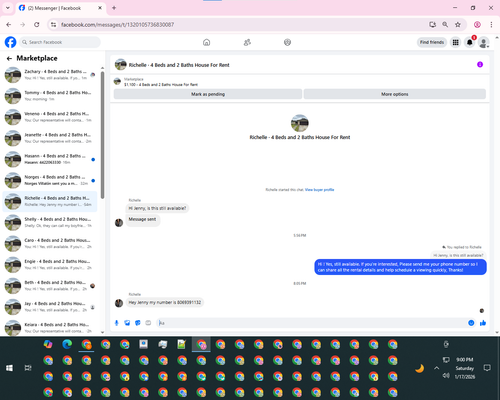Record a voice clip microphone icon

pyautogui.click(x=117, y=323)
